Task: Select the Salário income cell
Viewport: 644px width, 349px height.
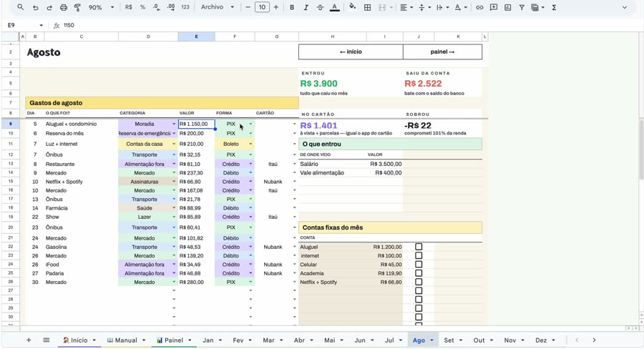Action: click(x=333, y=164)
